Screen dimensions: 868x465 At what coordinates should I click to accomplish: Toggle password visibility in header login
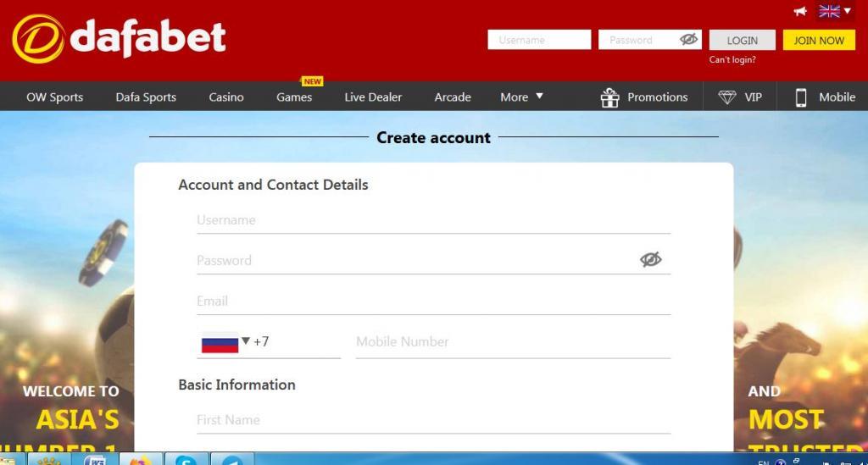(x=688, y=40)
